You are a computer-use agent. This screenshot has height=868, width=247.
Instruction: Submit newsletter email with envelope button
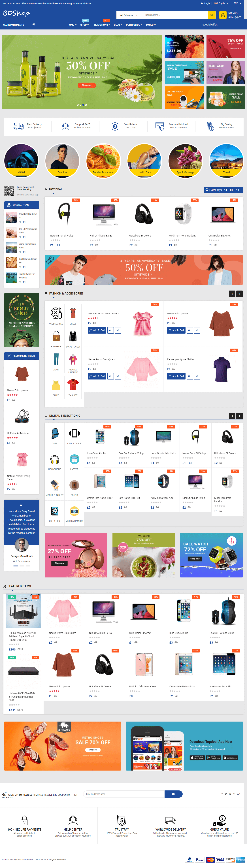click(173, 794)
